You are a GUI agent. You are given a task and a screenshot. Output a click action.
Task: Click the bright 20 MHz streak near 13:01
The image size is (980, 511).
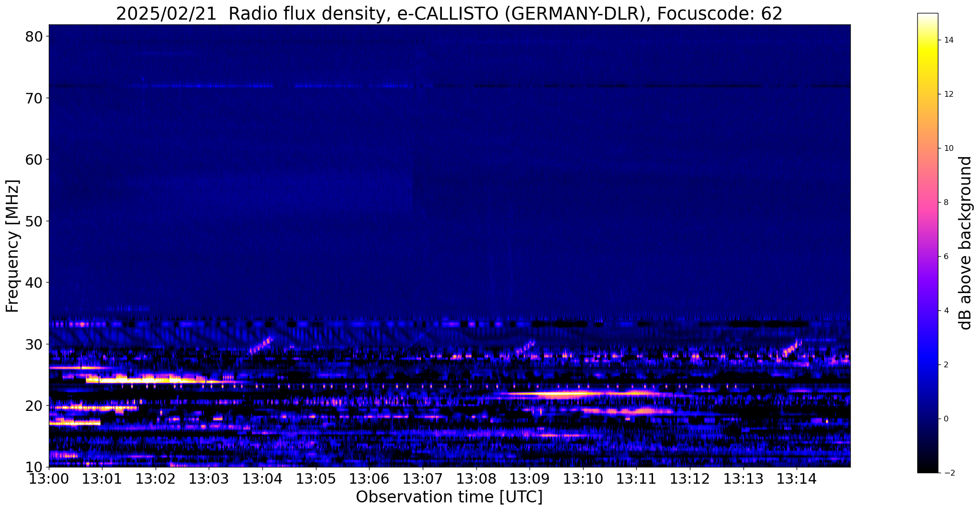click(93, 408)
